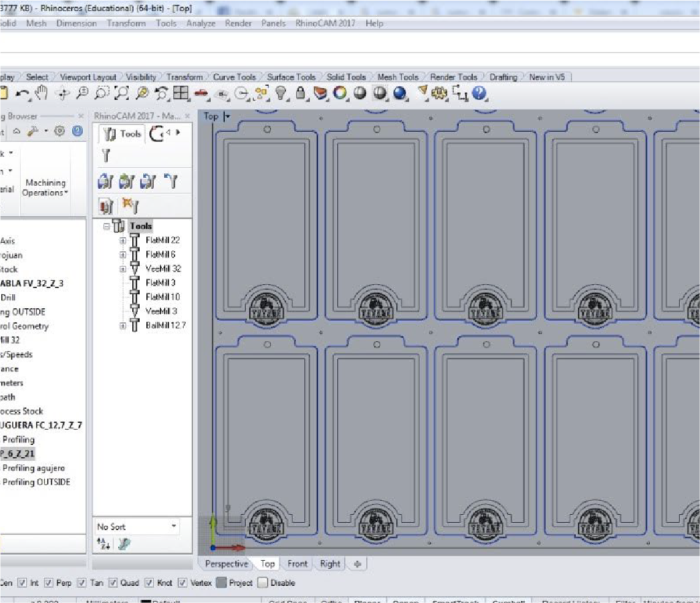This screenshot has height=603, width=700.
Task: Switch to the Perspective viewport tab
Action: [x=226, y=564]
